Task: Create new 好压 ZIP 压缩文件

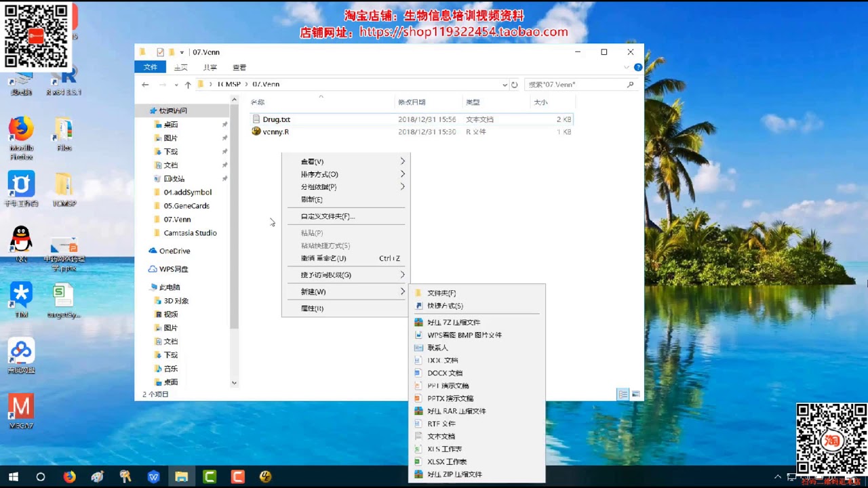Action: tap(477, 474)
